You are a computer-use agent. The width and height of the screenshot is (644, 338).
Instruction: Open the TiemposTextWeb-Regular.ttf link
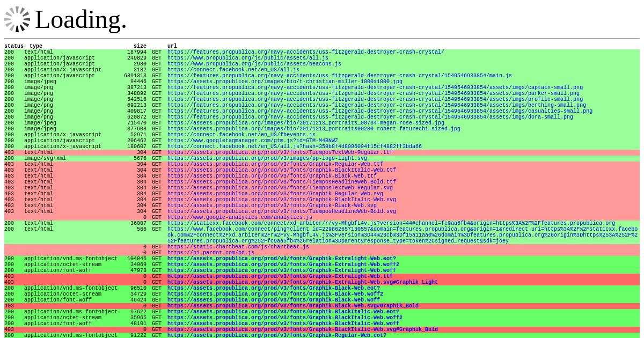[x=280, y=152]
